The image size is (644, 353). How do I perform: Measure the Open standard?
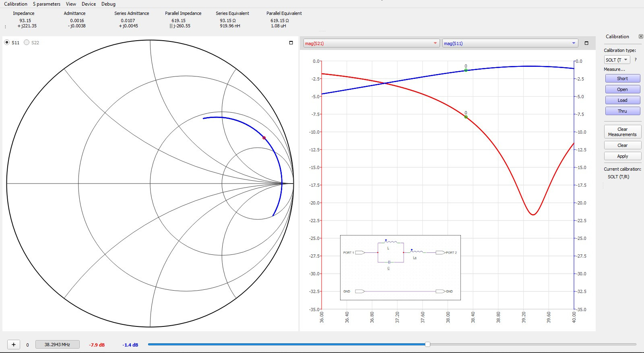point(622,89)
